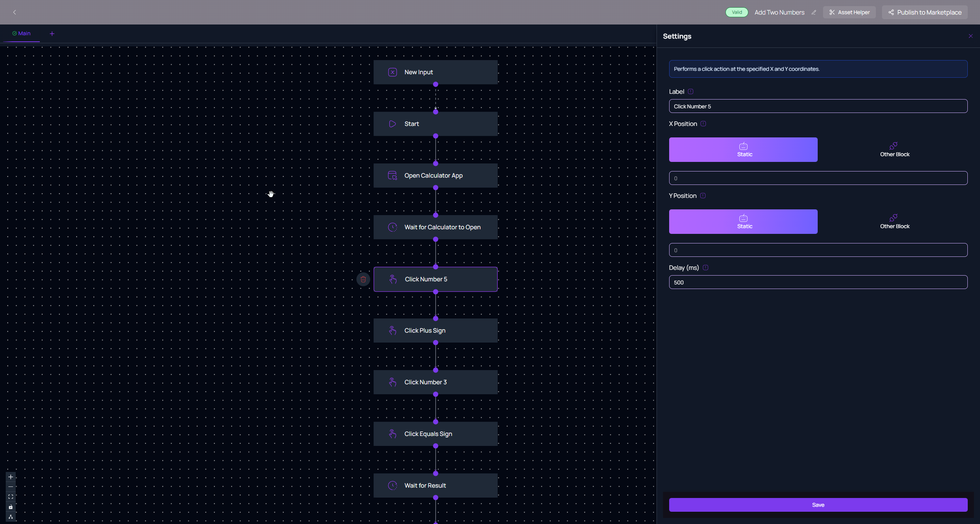Zoom out on the canvas
The image size is (980, 524).
11,487
